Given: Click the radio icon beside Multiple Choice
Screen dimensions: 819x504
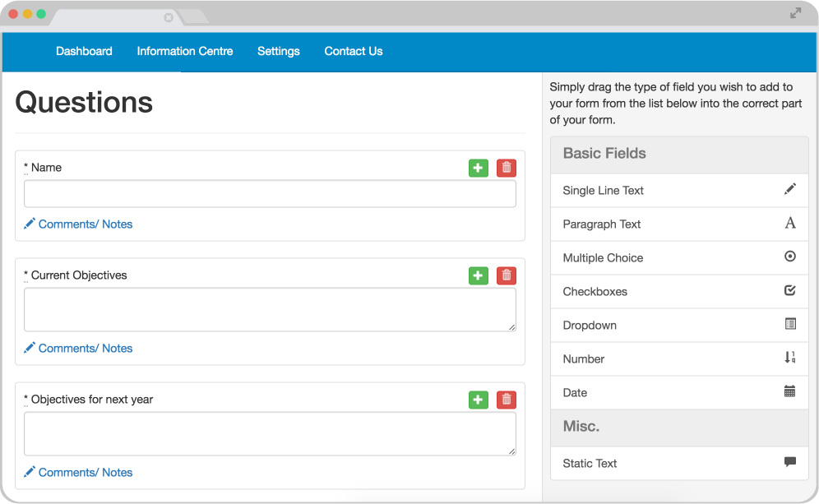Looking at the screenshot, I should click(x=789, y=256).
